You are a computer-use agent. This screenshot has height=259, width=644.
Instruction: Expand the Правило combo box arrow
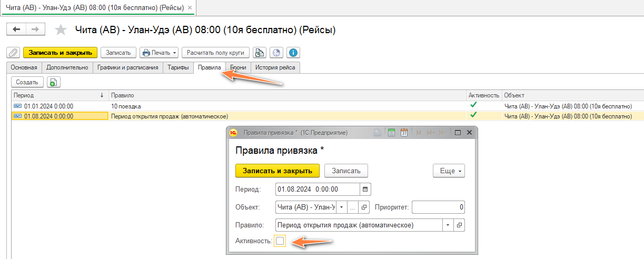[x=448, y=225]
